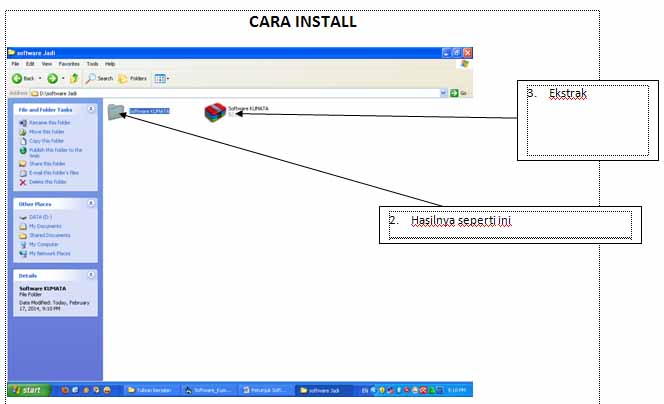Switch to the Petunjuk Soft... Word taskbar button
Screen dimensions: 664x404
pyautogui.click(x=266, y=390)
